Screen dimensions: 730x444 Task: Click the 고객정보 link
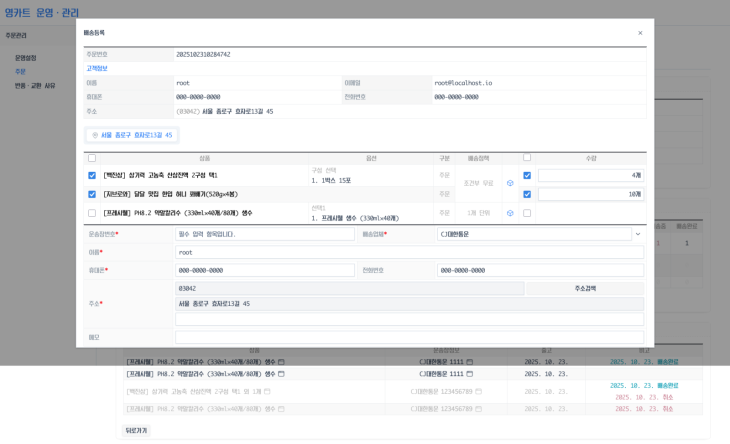(x=97, y=68)
